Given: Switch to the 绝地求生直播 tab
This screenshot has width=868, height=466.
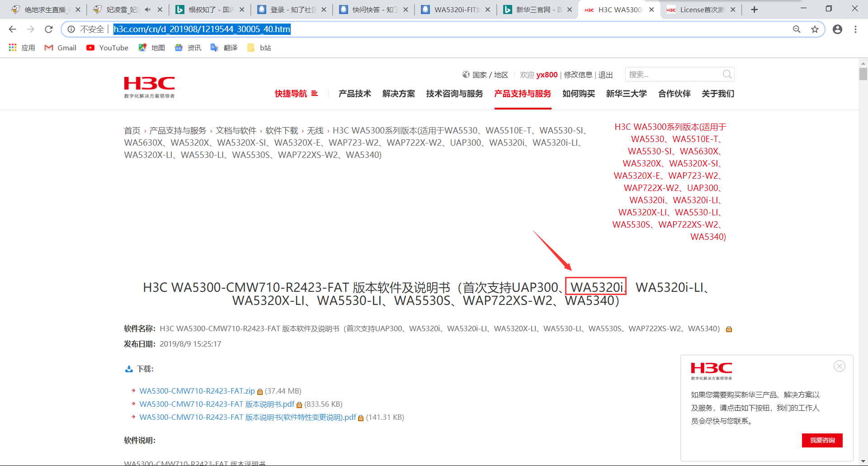Looking at the screenshot, I should click(x=45, y=10).
